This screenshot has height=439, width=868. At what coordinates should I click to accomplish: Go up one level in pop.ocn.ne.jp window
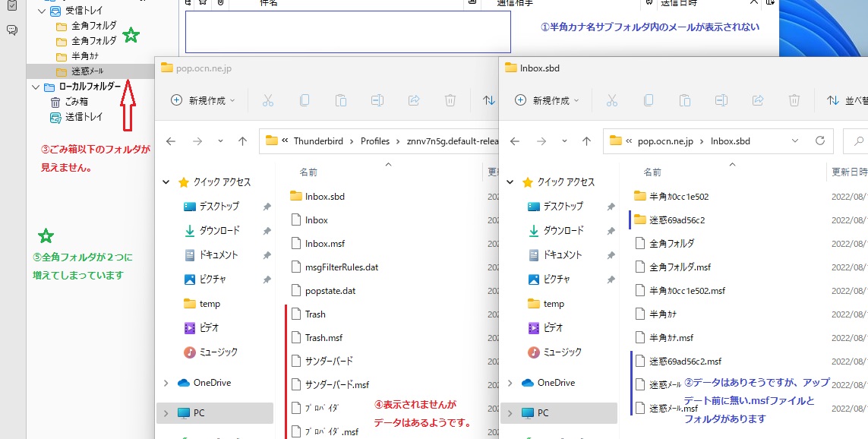(x=242, y=141)
